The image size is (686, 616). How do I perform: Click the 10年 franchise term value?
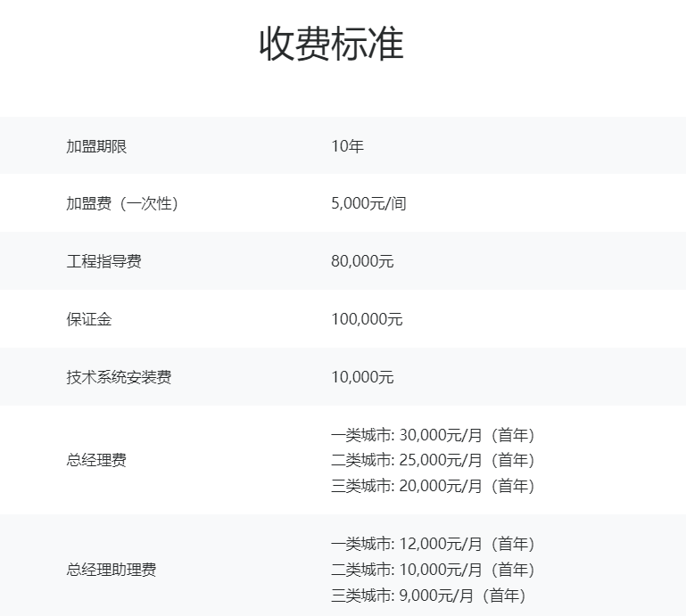347,146
